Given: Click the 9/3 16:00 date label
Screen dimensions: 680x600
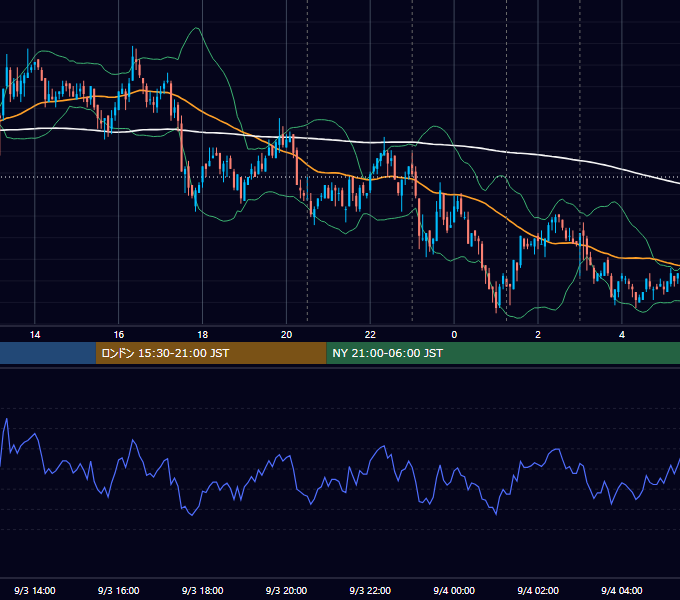Looking at the screenshot, I should pyautogui.click(x=118, y=590).
